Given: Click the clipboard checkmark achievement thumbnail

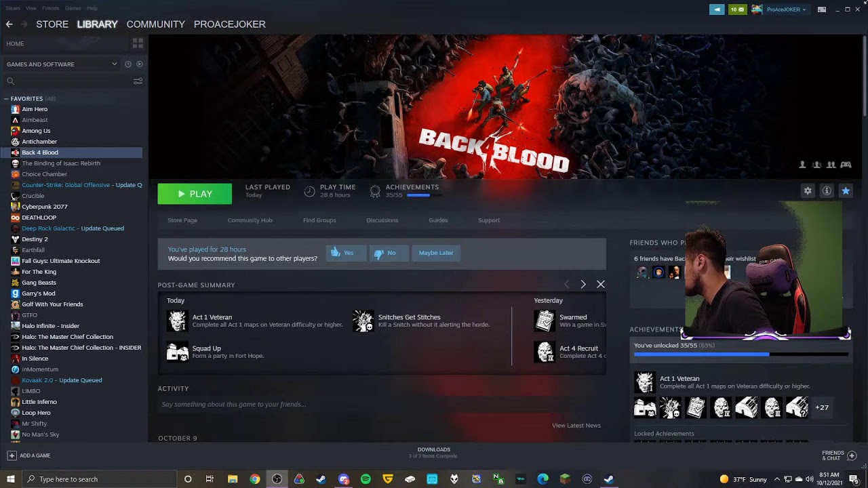Looking at the screenshot, I should tap(696, 407).
